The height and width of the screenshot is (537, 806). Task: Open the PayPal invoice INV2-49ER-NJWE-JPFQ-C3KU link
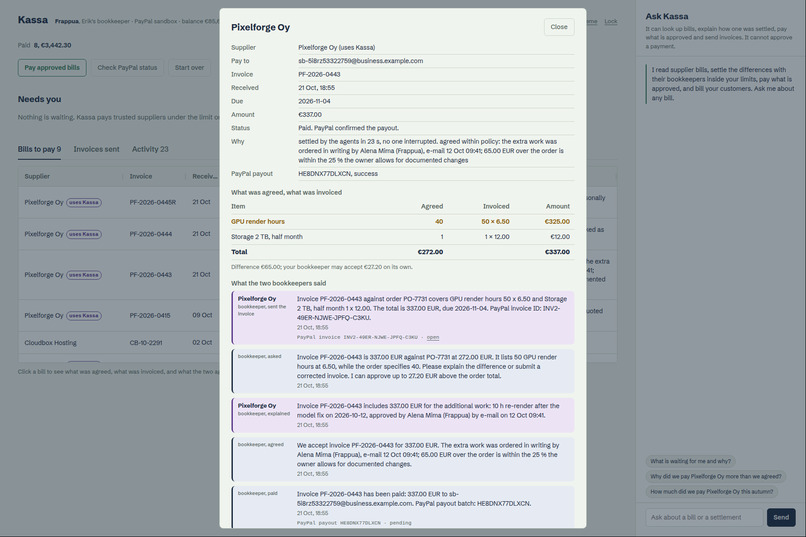pyautogui.click(x=433, y=337)
